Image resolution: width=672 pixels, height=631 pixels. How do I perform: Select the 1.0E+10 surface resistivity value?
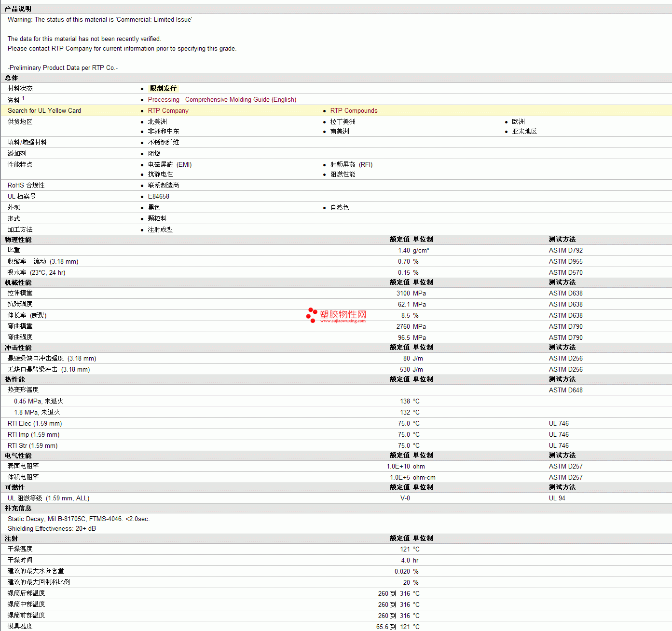click(x=398, y=467)
